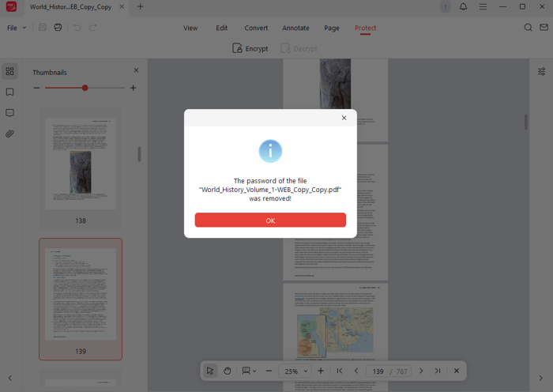Viewport: 553px width, 392px height.
Task: Choose the Select arrow tool
Action: pos(210,371)
